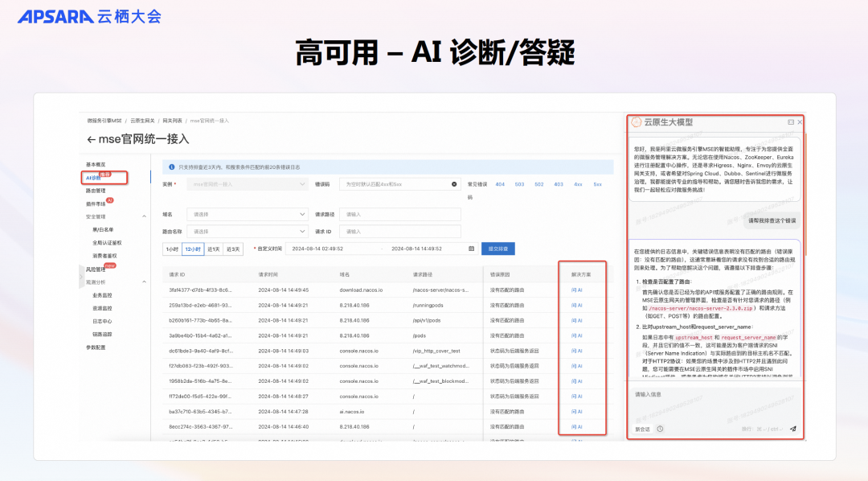The height and width of the screenshot is (481, 868).
Task: Open 资源监控 in the sidebar
Action: coord(102,308)
